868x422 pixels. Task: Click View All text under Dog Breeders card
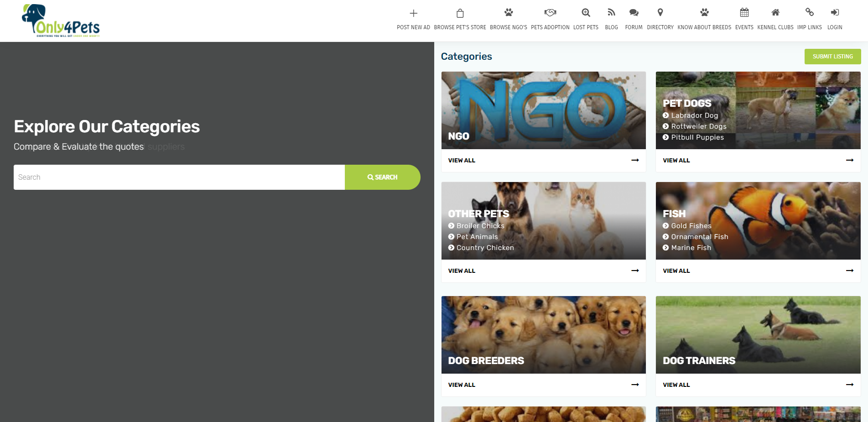click(x=462, y=385)
